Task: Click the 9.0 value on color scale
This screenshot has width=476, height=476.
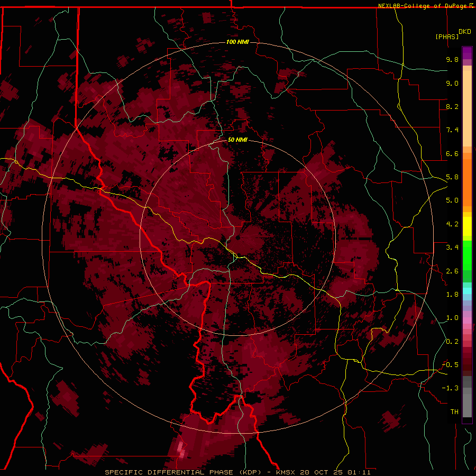Action: click(x=452, y=83)
